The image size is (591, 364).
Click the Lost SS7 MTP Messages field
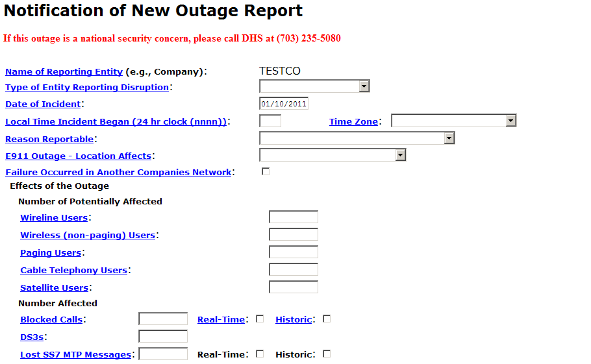(x=163, y=354)
